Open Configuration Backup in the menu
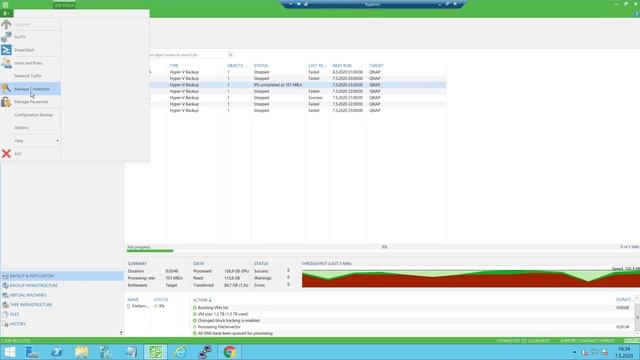Image resolution: width=640 pixels, height=360 pixels. (x=31, y=115)
